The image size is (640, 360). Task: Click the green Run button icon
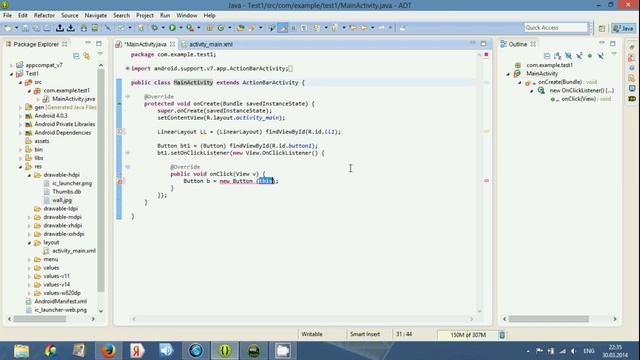172,28
